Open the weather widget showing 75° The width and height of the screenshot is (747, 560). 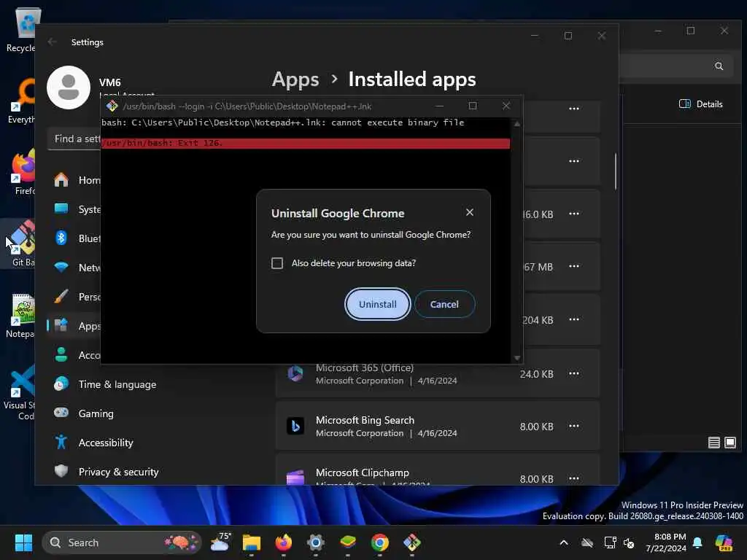pos(220,542)
